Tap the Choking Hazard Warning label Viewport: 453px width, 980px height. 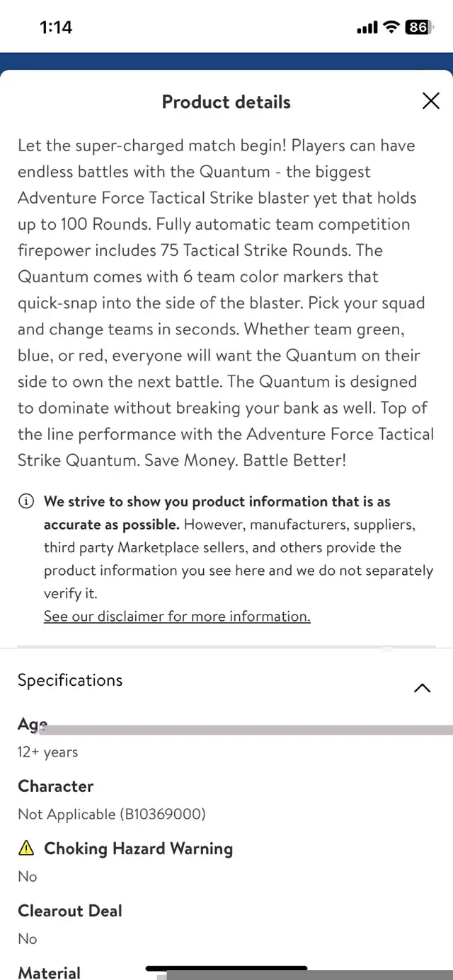click(138, 848)
